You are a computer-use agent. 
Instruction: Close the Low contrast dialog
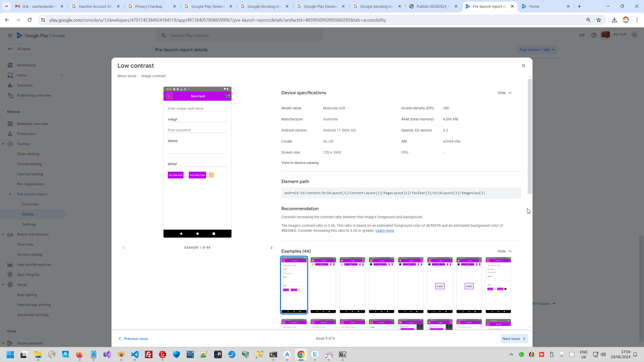click(523, 66)
